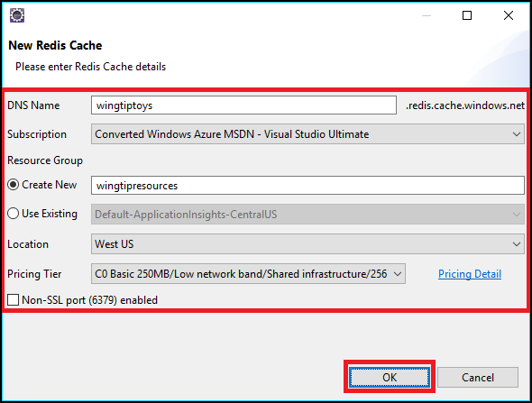This screenshot has height=403, width=532.
Task: Open the Pricing Tier dropdown
Action: 248,274
